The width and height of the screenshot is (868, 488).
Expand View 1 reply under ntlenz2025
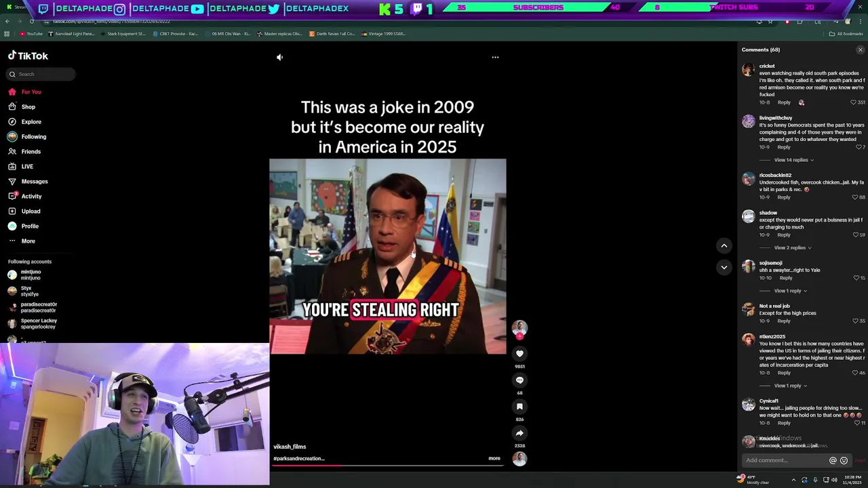790,386
